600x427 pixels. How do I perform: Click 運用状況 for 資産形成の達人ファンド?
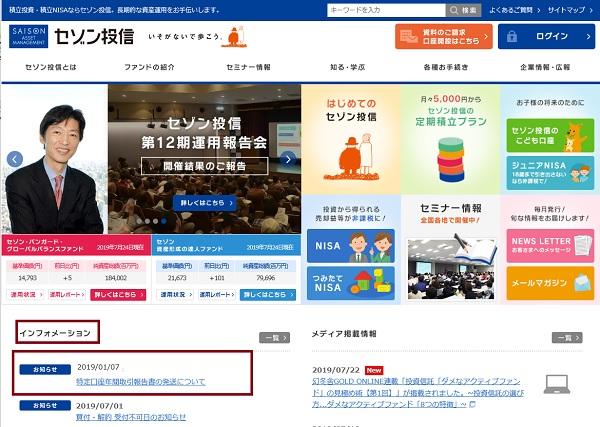click(x=175, y=295)
